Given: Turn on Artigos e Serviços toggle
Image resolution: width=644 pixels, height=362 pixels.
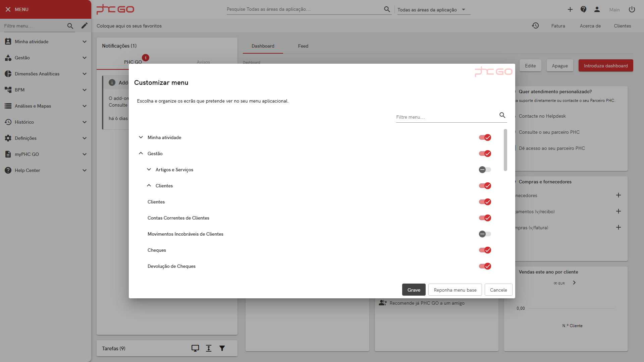Looking at the screenshot, I should [485, 170].
